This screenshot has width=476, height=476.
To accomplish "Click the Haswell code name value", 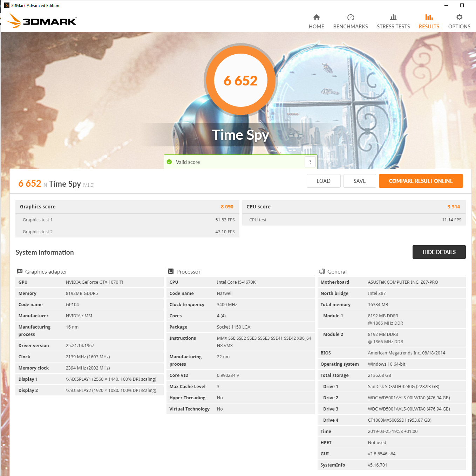I will click(x=225, y=293).
